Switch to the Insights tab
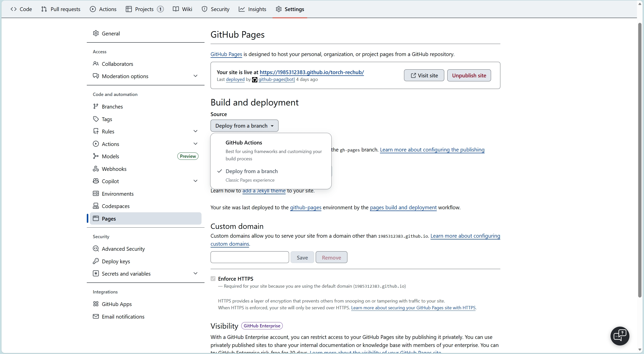This screenshot has width=644, height=354. [252, 9]
